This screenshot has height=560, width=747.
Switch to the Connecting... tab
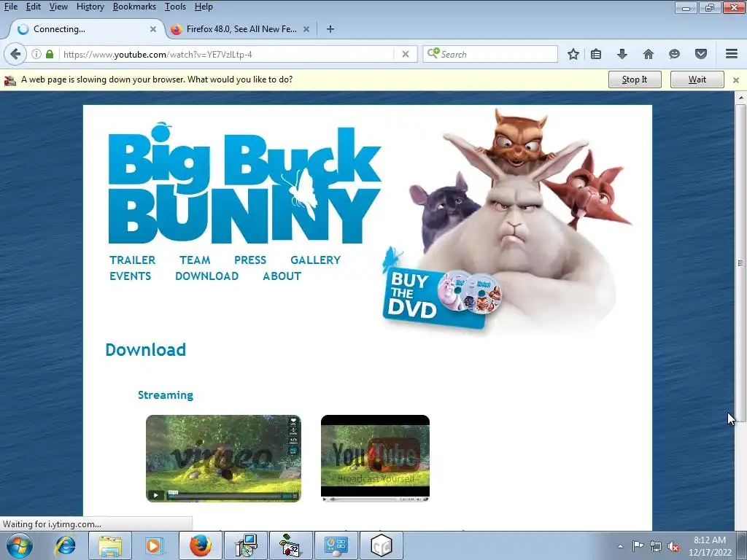click(x=86, y=29)
